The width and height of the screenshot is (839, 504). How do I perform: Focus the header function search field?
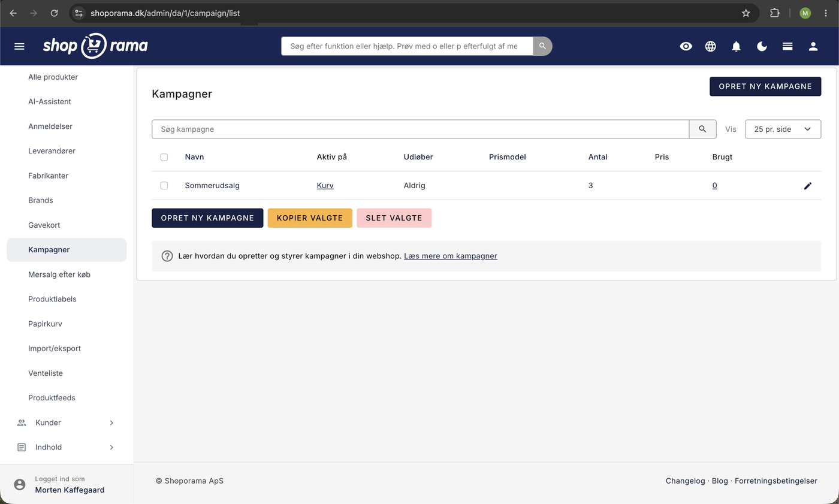point(407,46)
